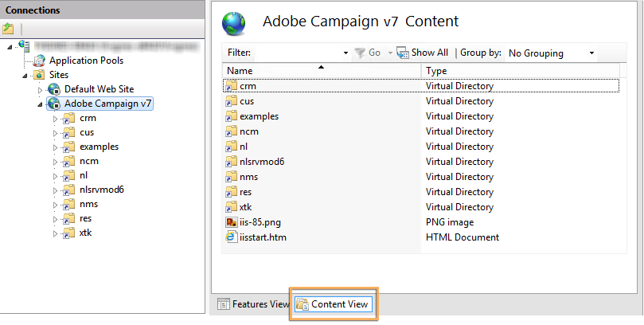Image resolution: width=644 pixels, height=325 pixels.
Task: Click the examples folder icon in tree
Action: pos(68,147)
